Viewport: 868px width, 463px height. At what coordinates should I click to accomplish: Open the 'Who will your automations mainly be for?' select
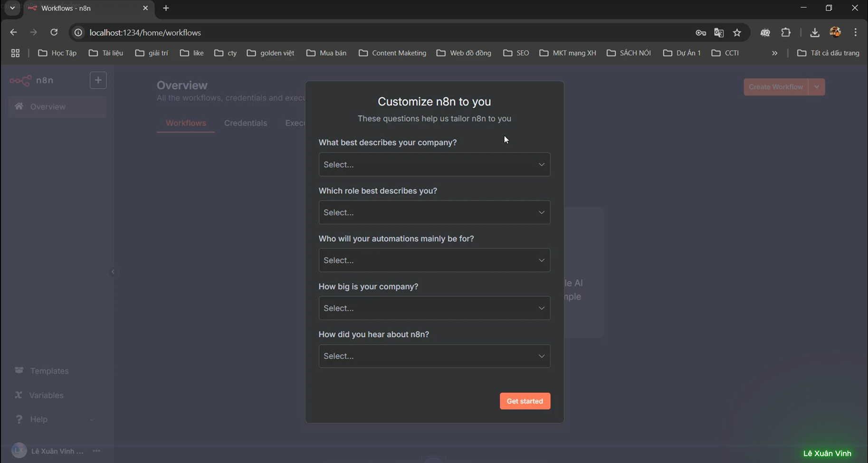[x=434, y=260]
